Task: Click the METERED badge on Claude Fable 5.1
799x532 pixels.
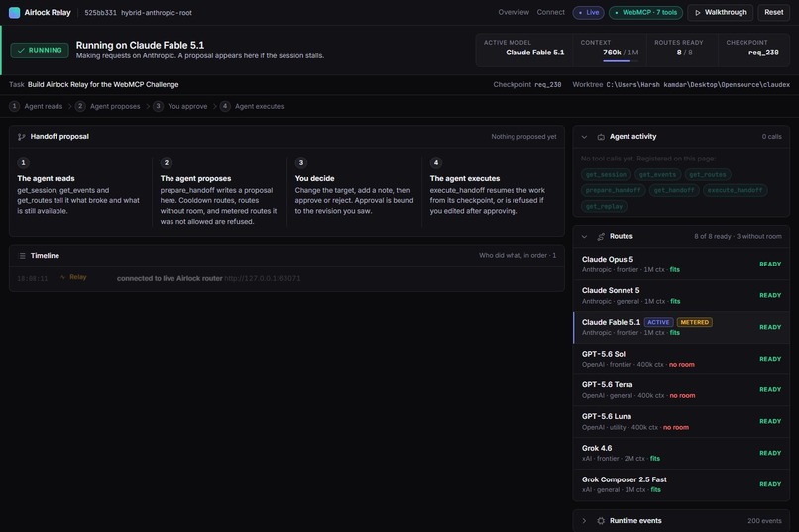Action: (x=695, y=322)
